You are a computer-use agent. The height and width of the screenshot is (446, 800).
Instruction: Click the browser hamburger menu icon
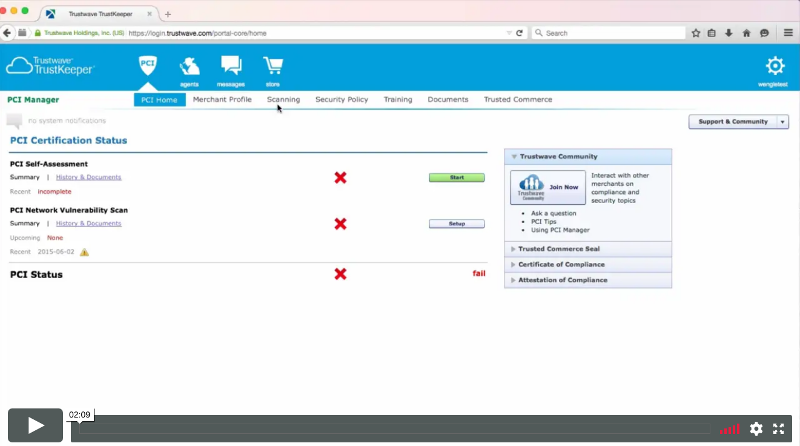[x=783, y=32]
